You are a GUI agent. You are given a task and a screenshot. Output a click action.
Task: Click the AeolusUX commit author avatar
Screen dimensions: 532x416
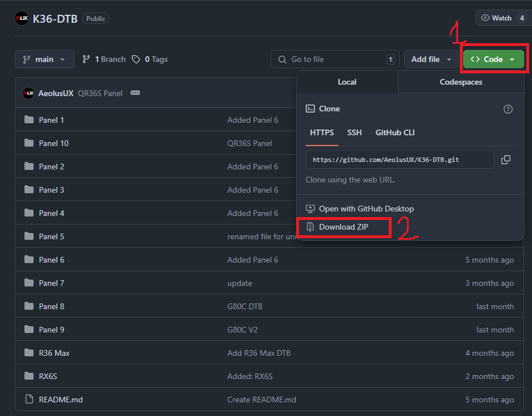pyautogui.click(x=28, y=93)
